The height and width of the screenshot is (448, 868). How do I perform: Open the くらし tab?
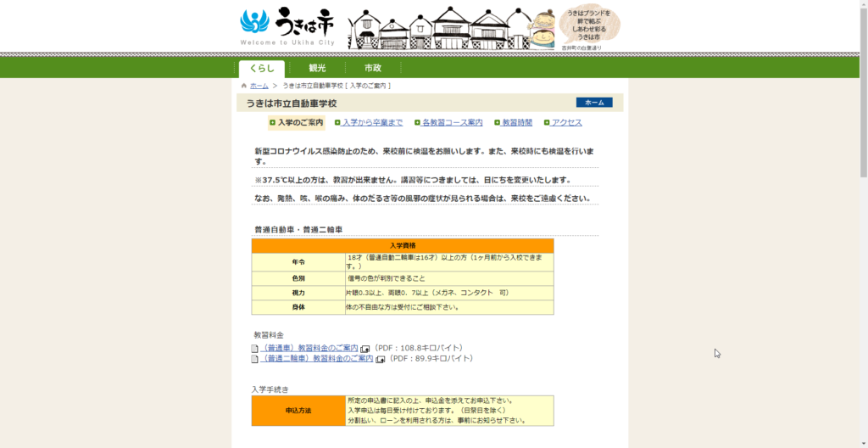tap(262, 69)
